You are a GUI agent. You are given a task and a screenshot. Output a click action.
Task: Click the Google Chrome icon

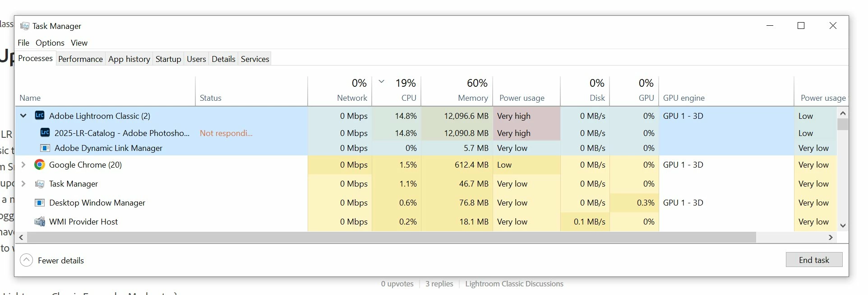click(40, 164)
